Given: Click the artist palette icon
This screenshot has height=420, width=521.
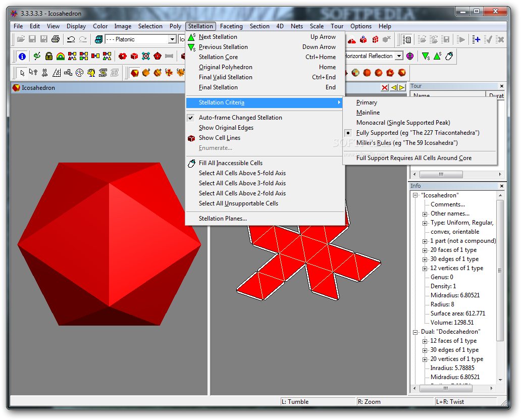Looking at the screenshot, I should tap(79, 73).
